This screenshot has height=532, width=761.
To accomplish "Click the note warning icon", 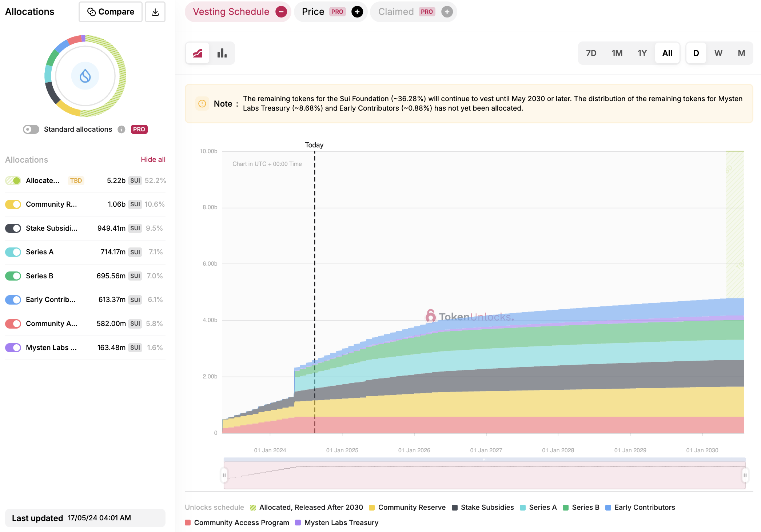I will (x=202, y=104).
